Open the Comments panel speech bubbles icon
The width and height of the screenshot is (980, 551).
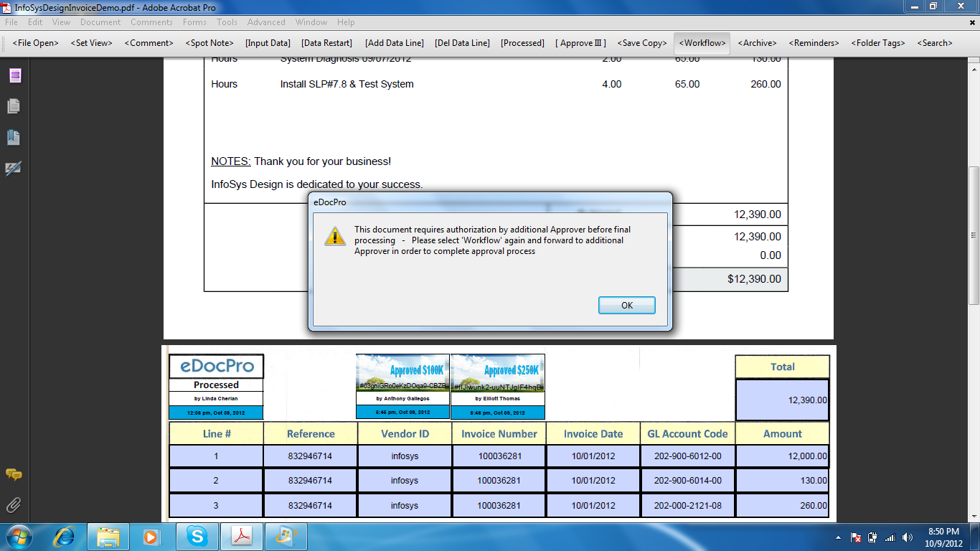click(14, 475)
